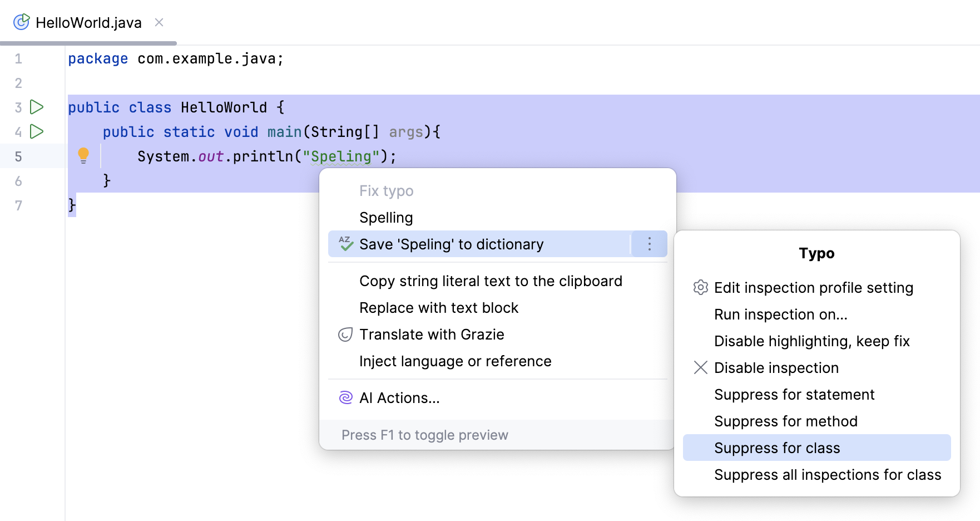The width and height of the screenshot is (980, 521).
Task: Select Suppress all inspections for class
Action: point(827,474)
